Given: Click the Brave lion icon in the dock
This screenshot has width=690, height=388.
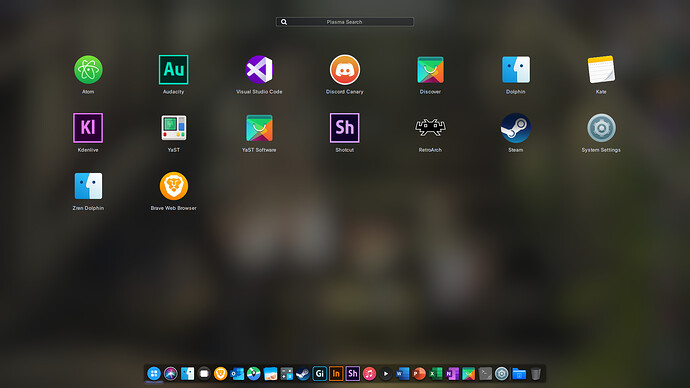Looking at the screenshot, I should [220, 374].
